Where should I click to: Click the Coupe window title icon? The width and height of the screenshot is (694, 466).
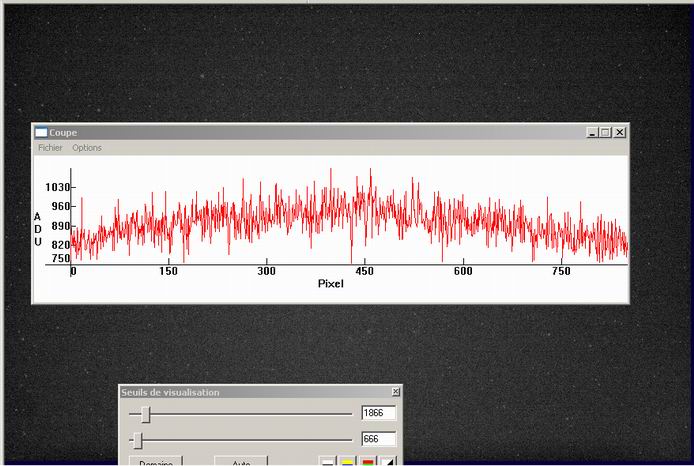point(41,132)
